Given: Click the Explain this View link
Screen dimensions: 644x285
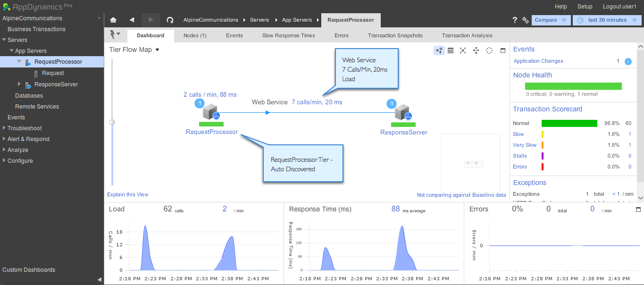Looking at the screenshot, I should (x=128, y=194).
